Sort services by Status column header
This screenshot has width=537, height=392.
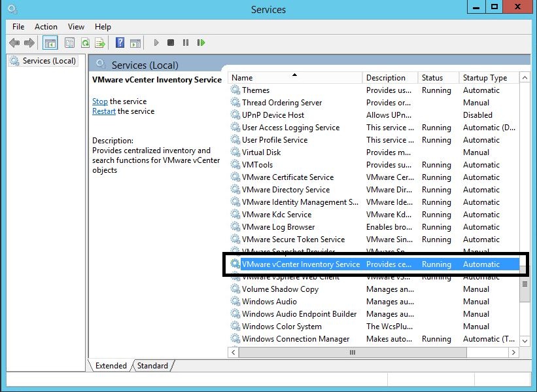click(432, 78)
